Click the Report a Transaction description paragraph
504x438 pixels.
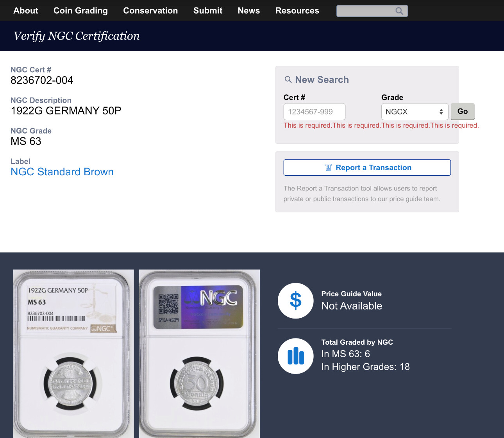click(x=362, y=194)
